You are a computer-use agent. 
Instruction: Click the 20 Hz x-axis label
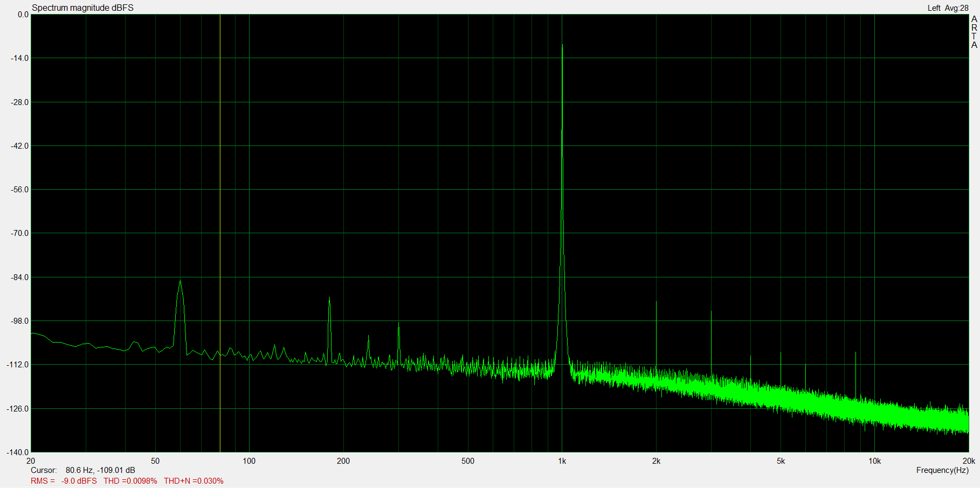(x=31, y=461)
